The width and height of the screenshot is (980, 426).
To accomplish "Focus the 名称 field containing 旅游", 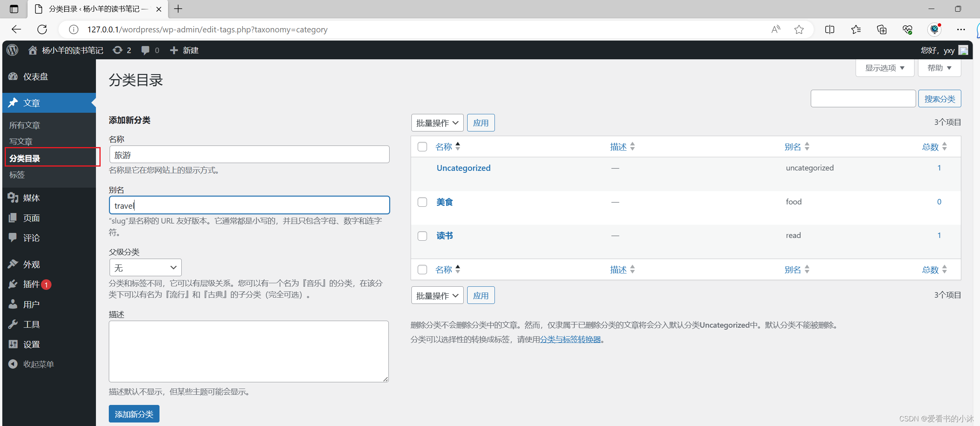I will (250, 154).
